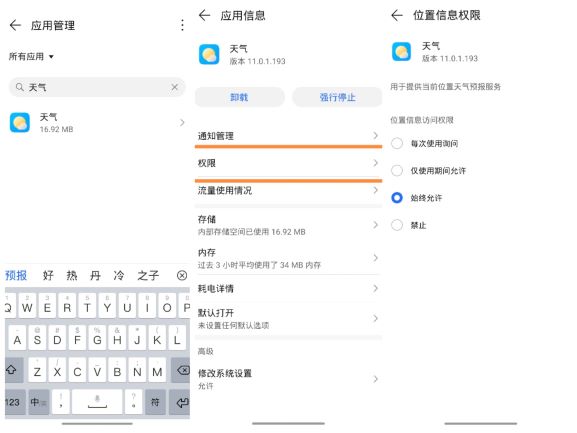Expand 修改系统设置 chevron
This screenshot has height=433, width=577.
(x=375, y=379)
